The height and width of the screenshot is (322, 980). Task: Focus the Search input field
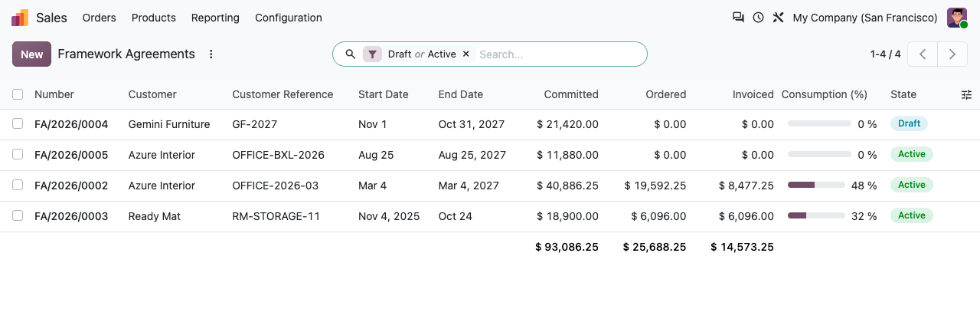point(559,54)
